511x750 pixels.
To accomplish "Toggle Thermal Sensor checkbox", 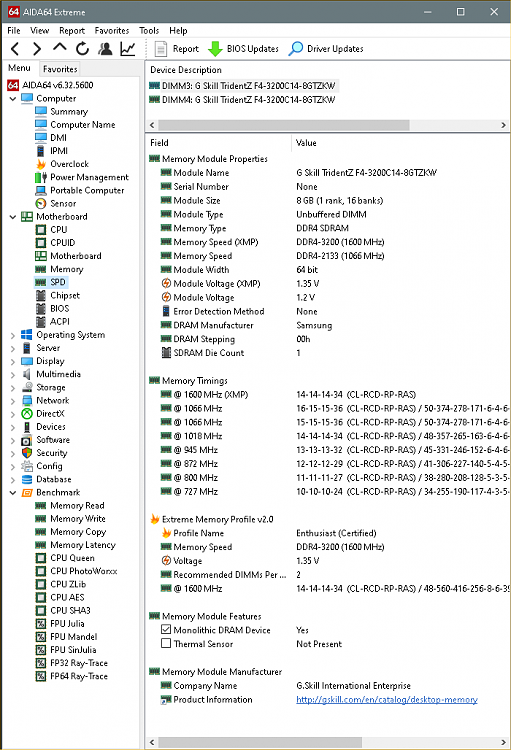I will (x=166, y=643).
